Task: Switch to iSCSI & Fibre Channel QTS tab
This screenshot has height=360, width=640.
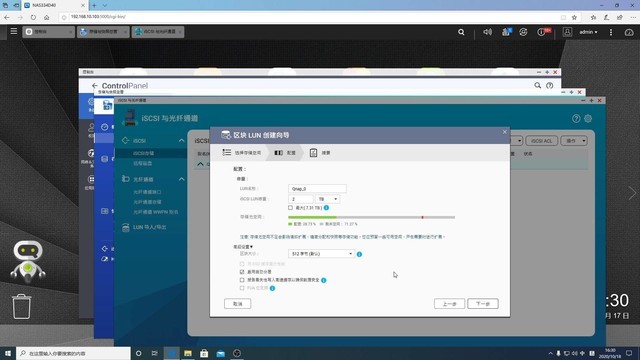Action: tap(158, 32)
